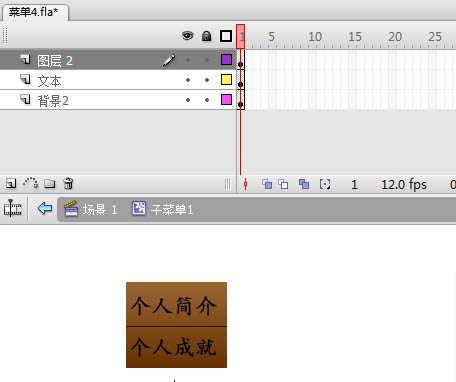Viewport: 456px width, 382px height.
Task: Delete layer with trash icon
Action: coord(68,184)
